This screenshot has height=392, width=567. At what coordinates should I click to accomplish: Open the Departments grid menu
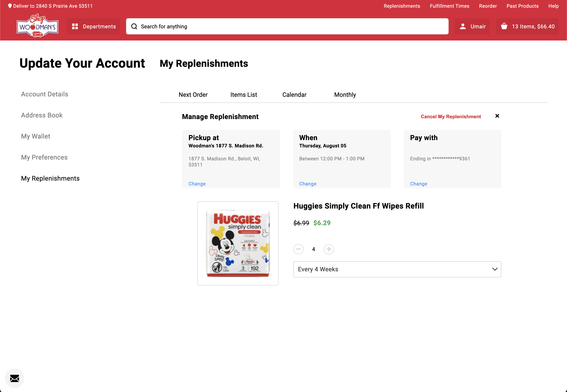tap(93, 26)
